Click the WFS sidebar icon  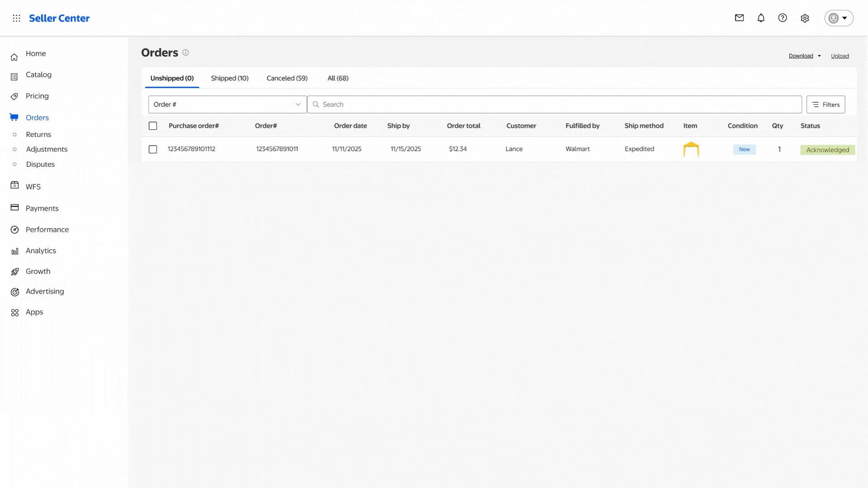click(x=15, y=185)
